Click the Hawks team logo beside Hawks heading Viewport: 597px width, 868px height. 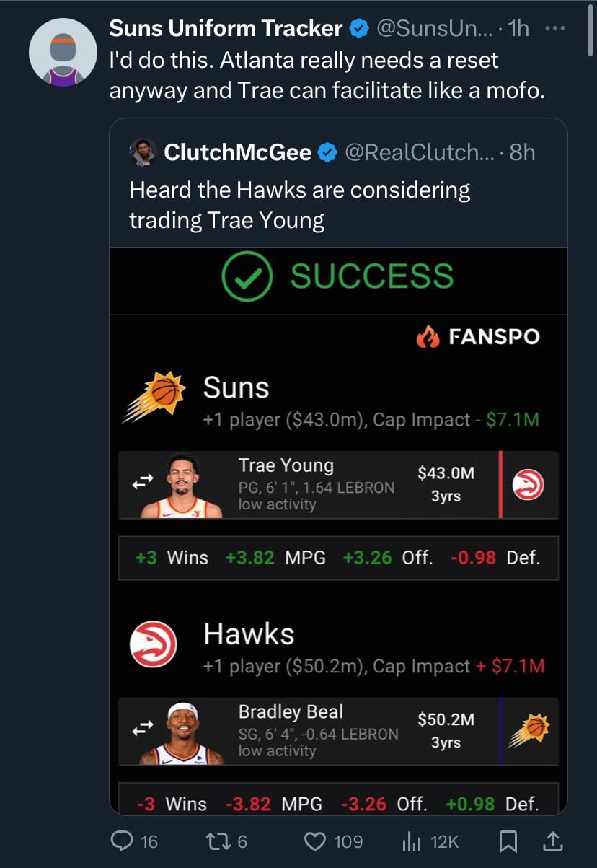(x=154, y=644)
